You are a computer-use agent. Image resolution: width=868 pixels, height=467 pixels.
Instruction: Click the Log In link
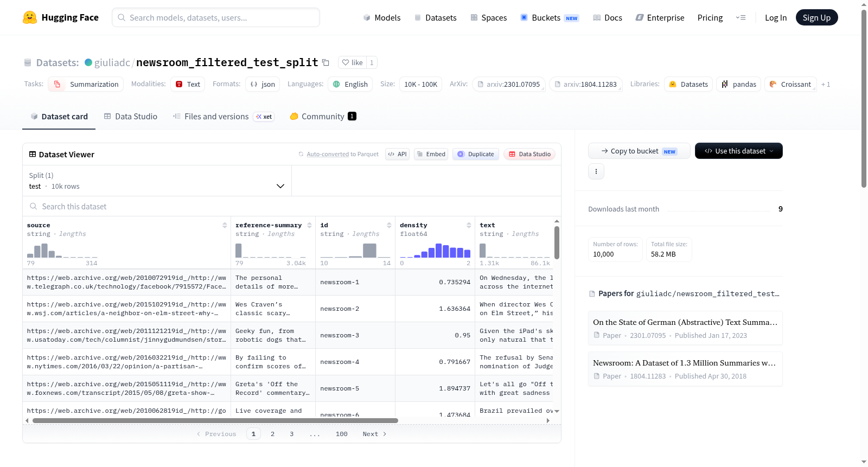[776, 18]
